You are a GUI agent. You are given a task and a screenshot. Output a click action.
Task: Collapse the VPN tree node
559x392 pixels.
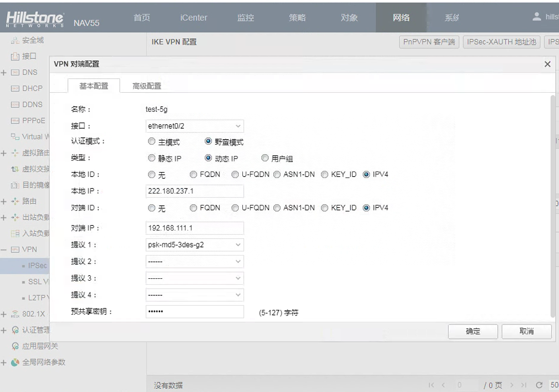tap(4, 250)
